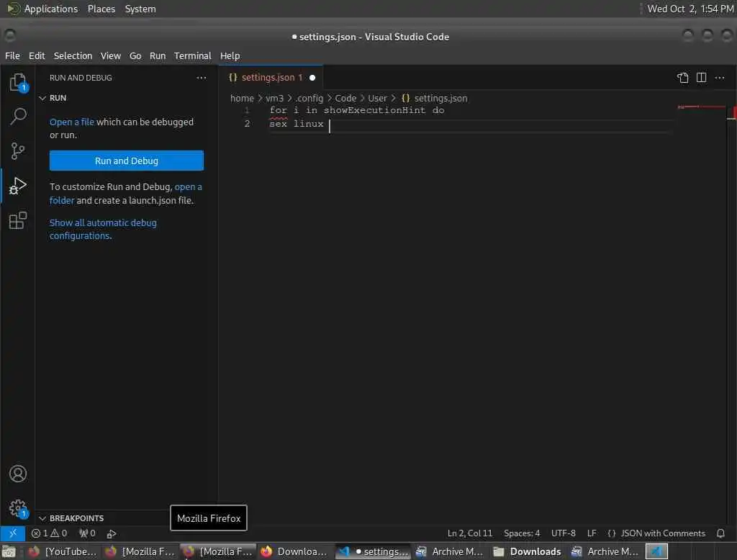The width and height of the screenshot is (737, 560).
Task: Open the Selection menu
Action: click(x=73, y=55)
